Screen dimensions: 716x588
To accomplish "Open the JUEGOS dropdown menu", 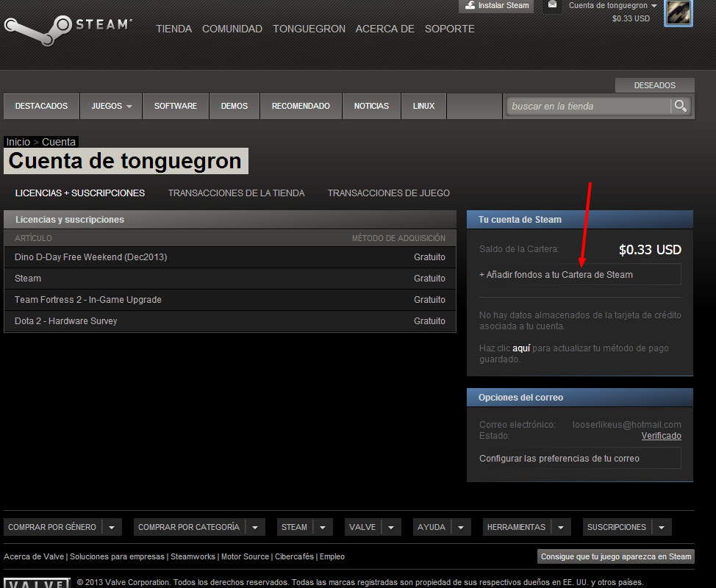I will [111, 106].
